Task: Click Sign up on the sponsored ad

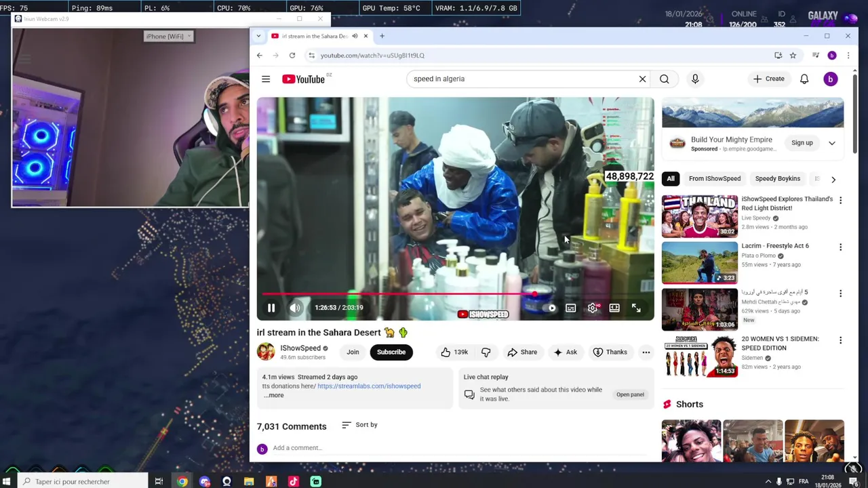Action: pos(802,143)
